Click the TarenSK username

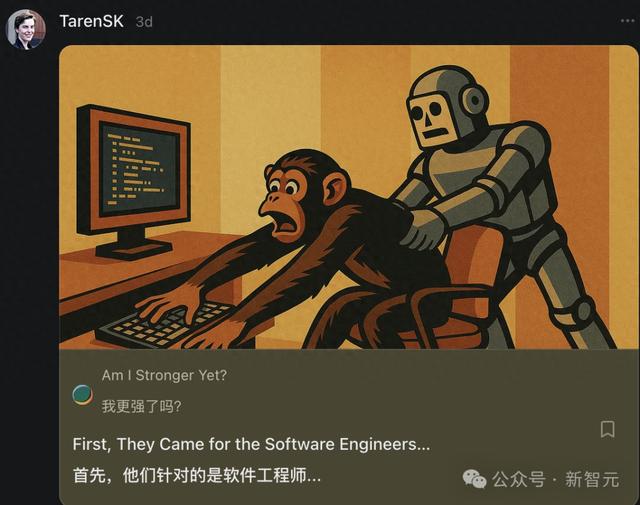coord(91,21)
